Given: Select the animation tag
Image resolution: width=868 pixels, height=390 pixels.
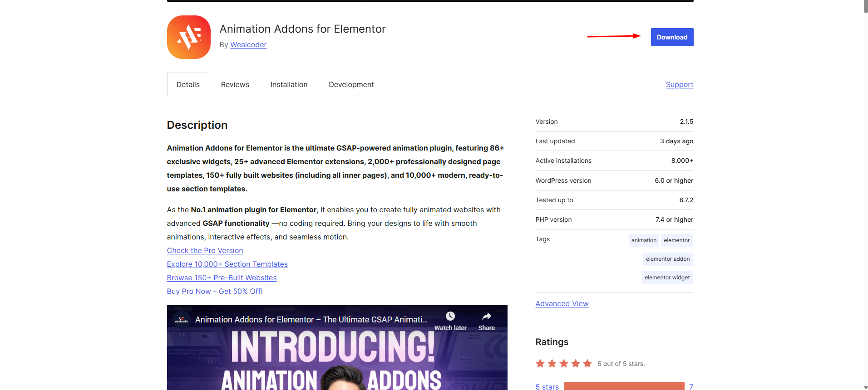Looking at the screenshot, I should pyautogui.click(x=644, y=240).
